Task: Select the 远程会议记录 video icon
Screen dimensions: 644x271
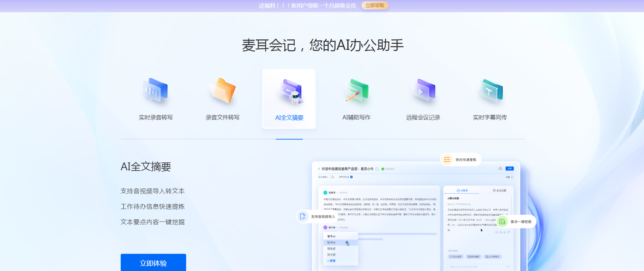Action: point(423,90)
